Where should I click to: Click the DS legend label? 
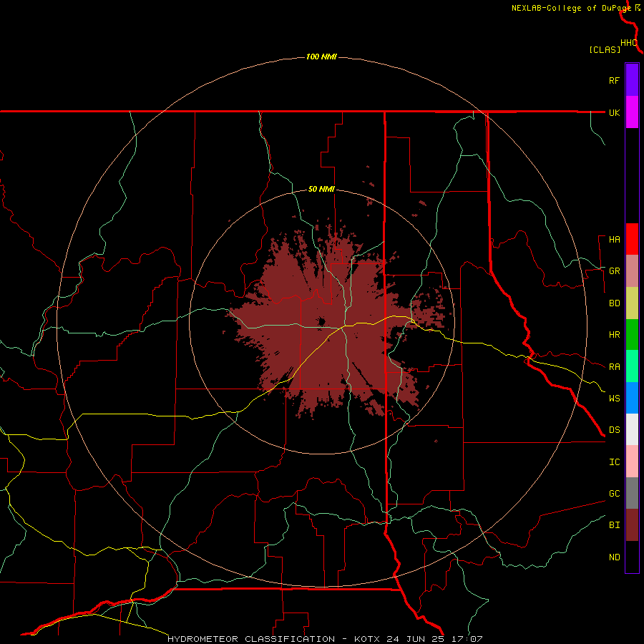coord(614,430)
